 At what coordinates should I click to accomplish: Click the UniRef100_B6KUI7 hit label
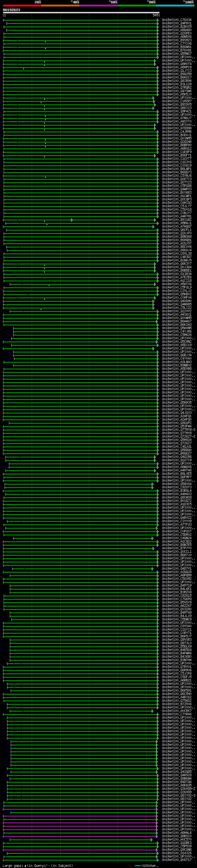coord(177,78)
